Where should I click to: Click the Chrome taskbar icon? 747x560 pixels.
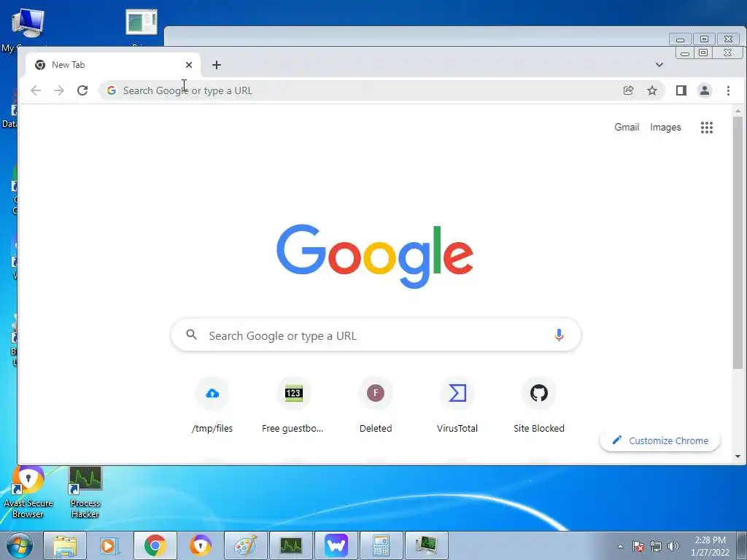[x=155, y=545]
